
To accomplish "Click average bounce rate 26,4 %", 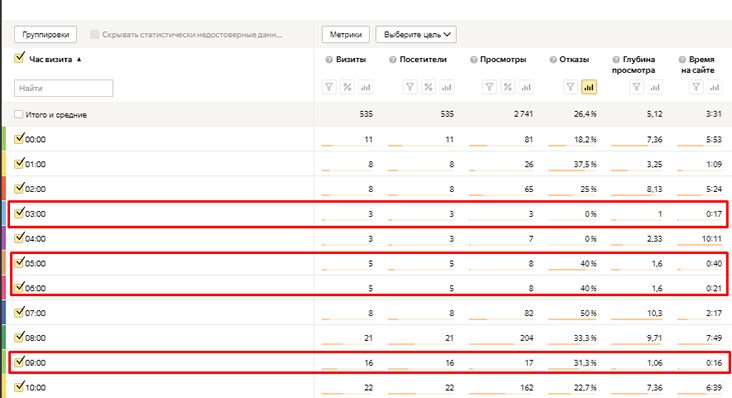I will pyautogui.click(x=585, y=114).
